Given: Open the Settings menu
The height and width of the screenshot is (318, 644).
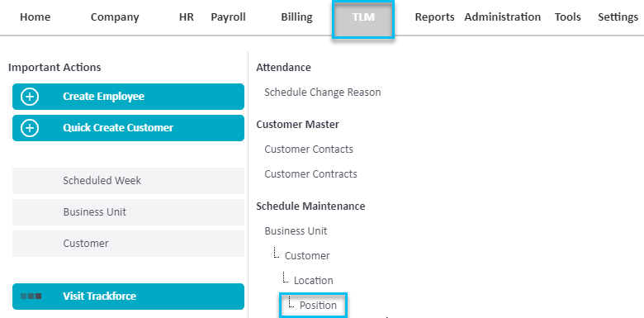Looking at the screenshot, I should tap(618, 17).
